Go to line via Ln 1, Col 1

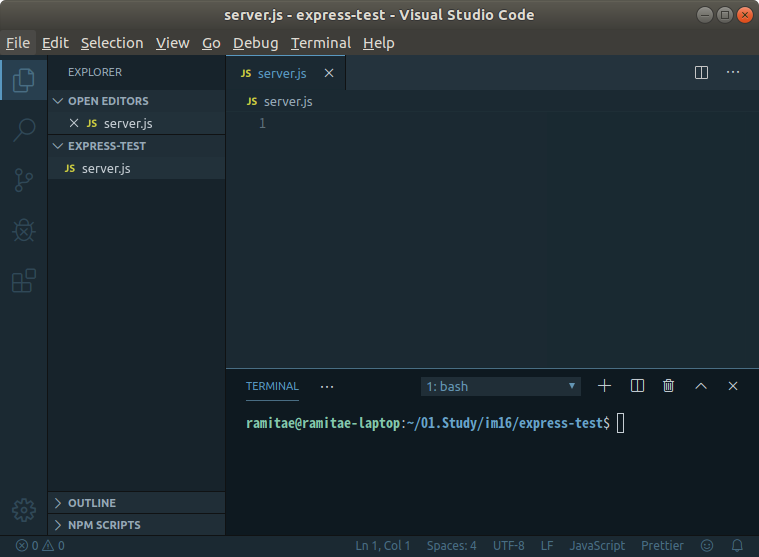click(382, 545)
